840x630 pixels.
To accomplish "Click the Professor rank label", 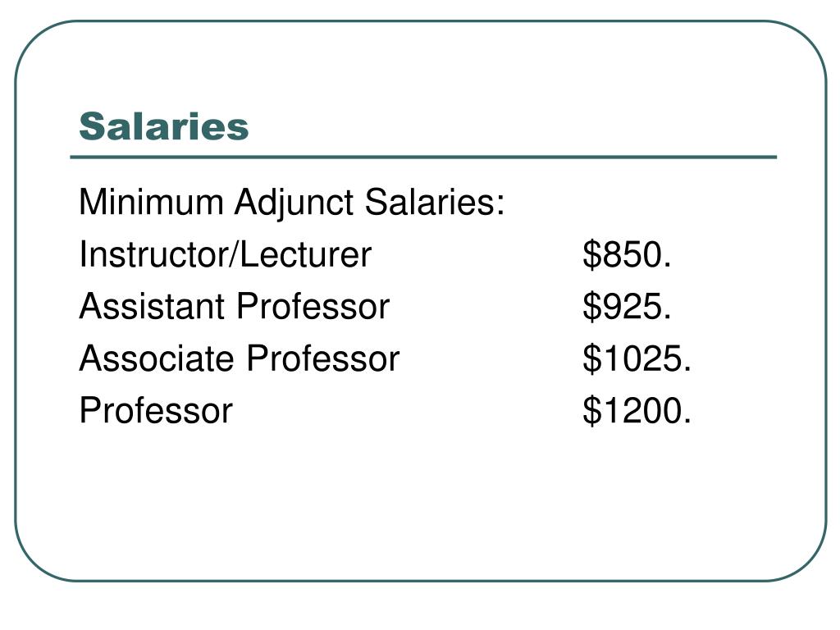I will (x=156, y=410).
